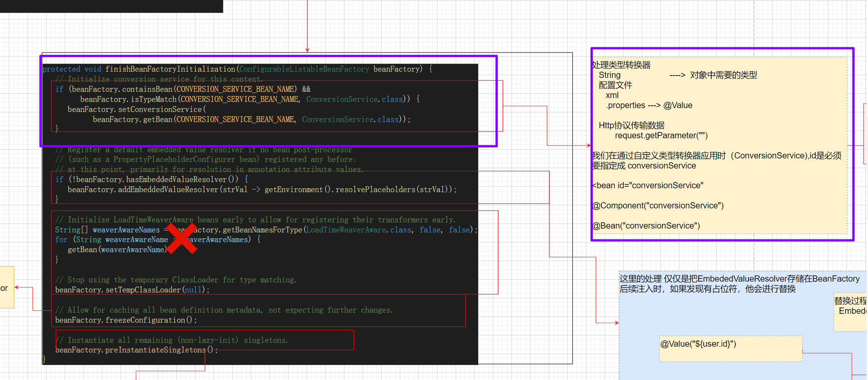Image resolution: width=868 pixels, height=380 pixels.
Task: Click the 'beanFactory.addEmbeddedValueResolver(strVal' line
Action: click(262, 189)
